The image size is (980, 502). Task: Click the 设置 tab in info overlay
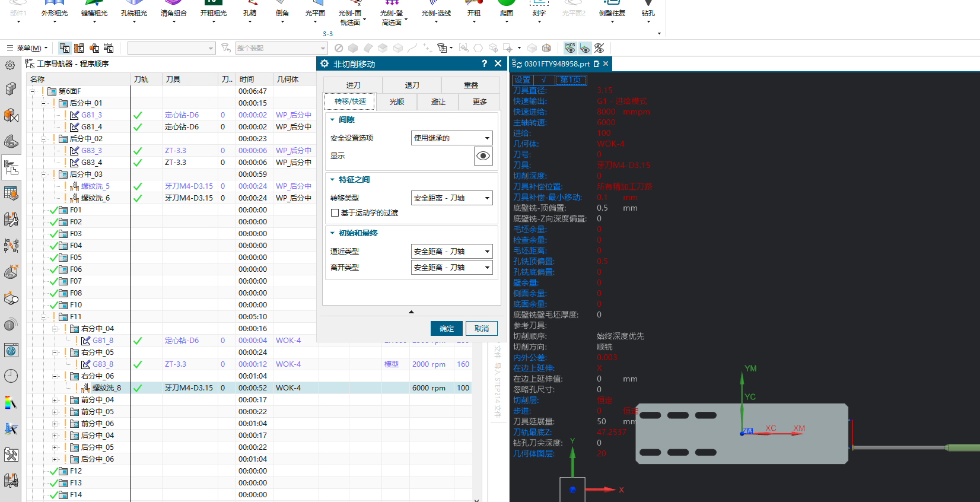523,80
